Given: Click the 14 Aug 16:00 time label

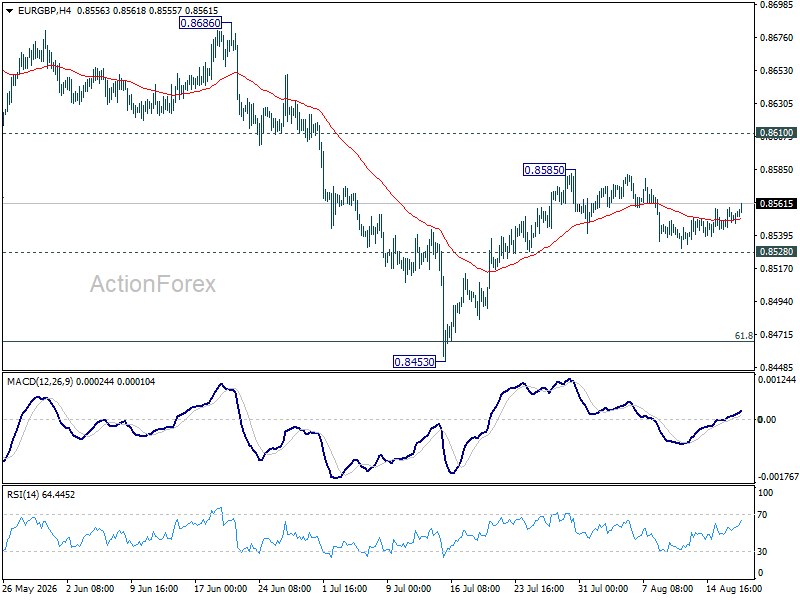Looking at the screenshot, I should coord(734,589).
